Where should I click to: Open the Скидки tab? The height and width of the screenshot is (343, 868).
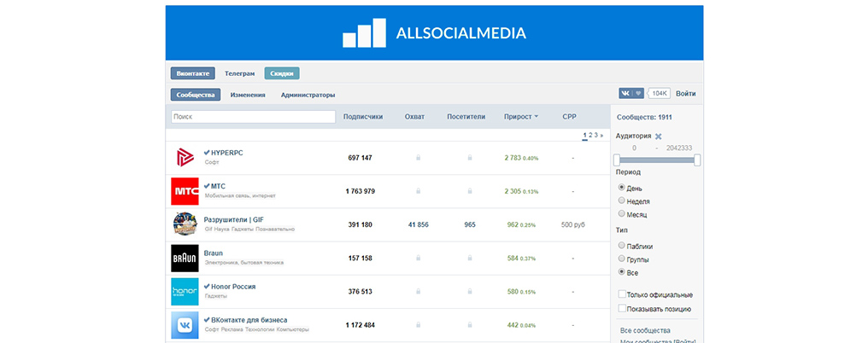coord(282,73)
